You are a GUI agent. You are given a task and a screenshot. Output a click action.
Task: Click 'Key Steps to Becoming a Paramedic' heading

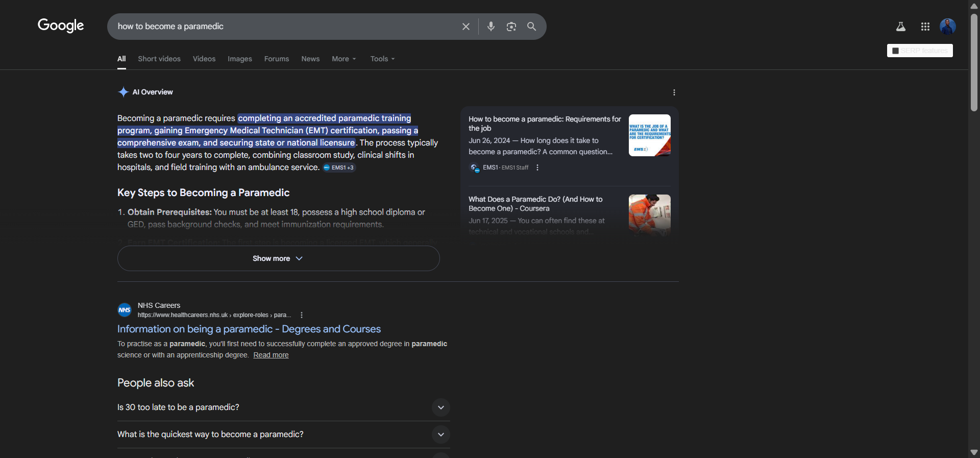click(x=203, y=192)
